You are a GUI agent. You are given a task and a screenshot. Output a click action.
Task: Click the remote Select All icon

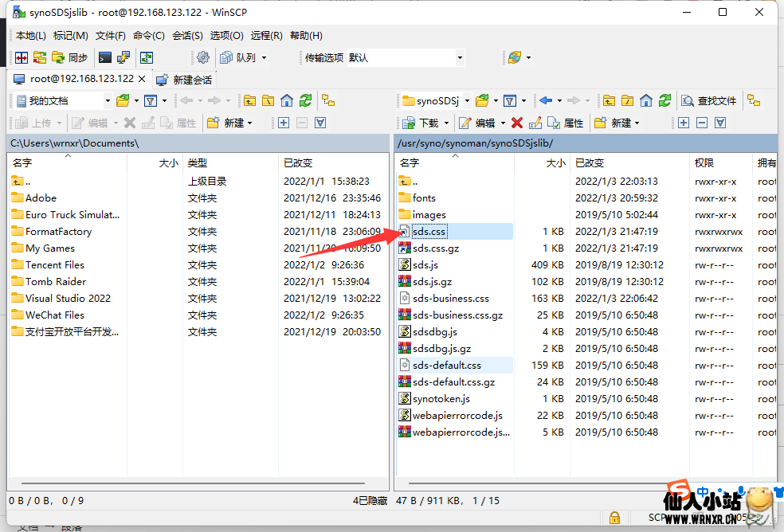(720, 123)
